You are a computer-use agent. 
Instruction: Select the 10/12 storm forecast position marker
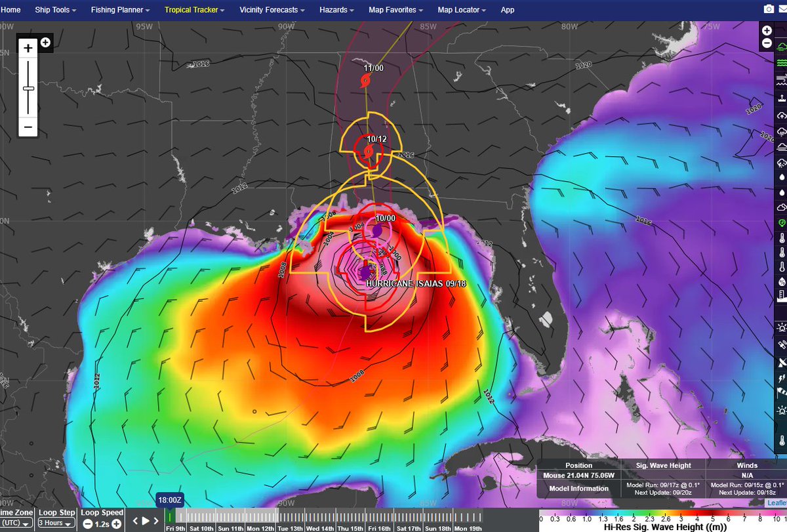369,152
